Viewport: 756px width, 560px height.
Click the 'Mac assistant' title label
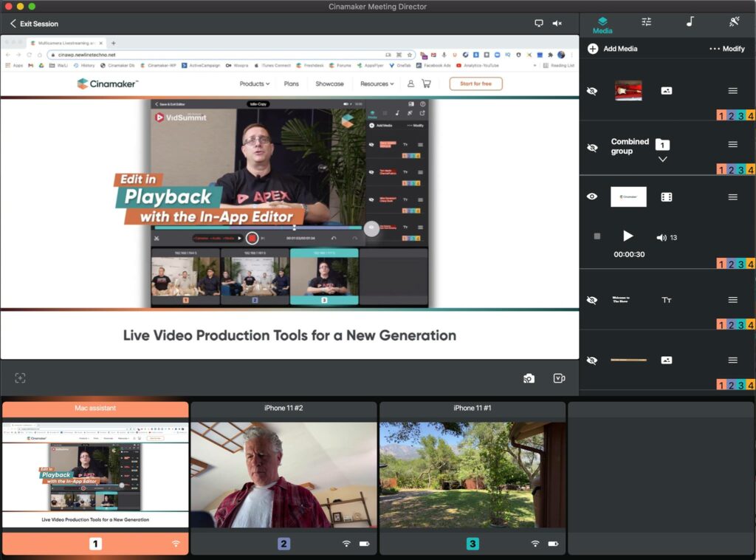[x=95, y=408]
